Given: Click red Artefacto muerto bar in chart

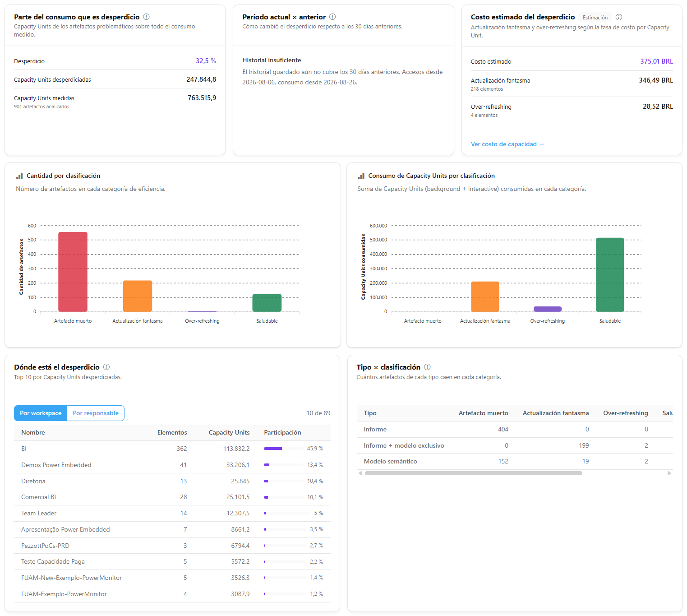Looking at the screenshot, I should 73,272.
